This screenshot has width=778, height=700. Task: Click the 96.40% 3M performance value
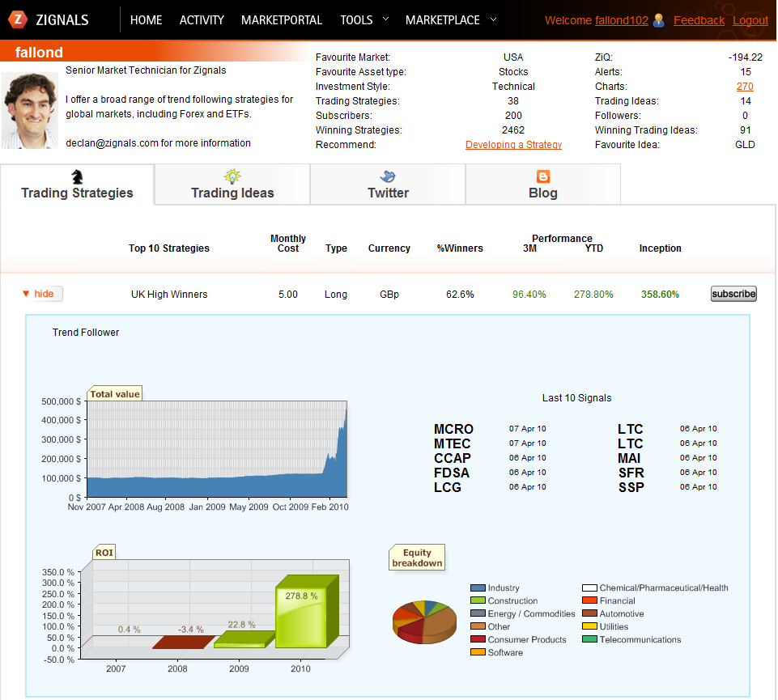529,295
